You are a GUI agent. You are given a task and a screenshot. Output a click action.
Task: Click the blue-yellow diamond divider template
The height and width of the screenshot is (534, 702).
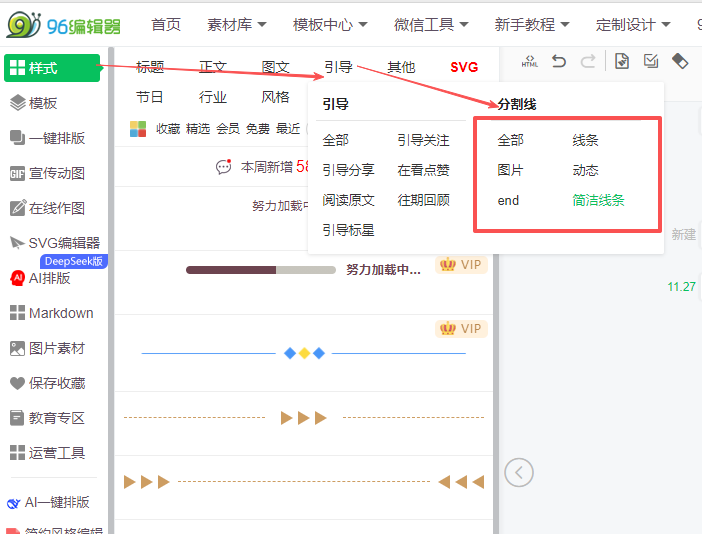(x=304, y=353)
